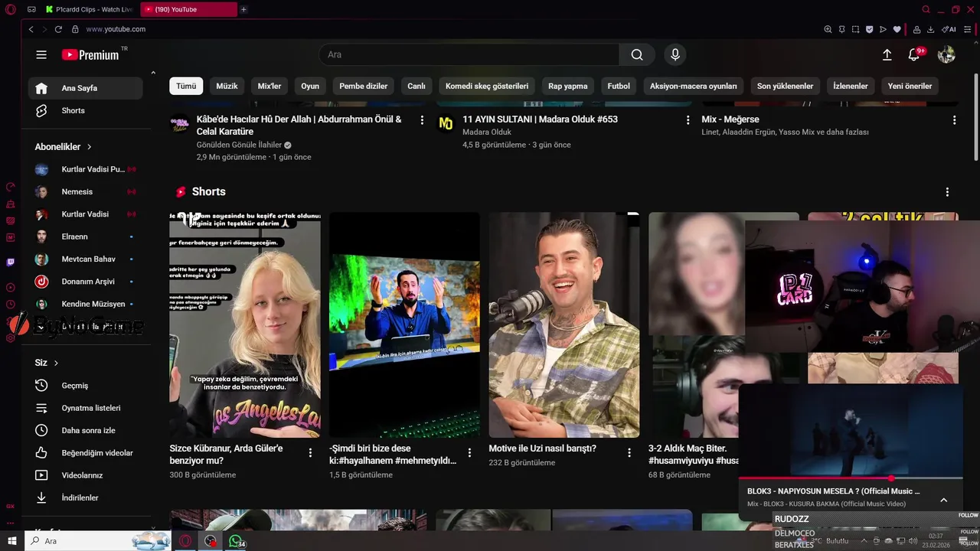Open the Nemesis channel subscription

click(x=86, y=191)
